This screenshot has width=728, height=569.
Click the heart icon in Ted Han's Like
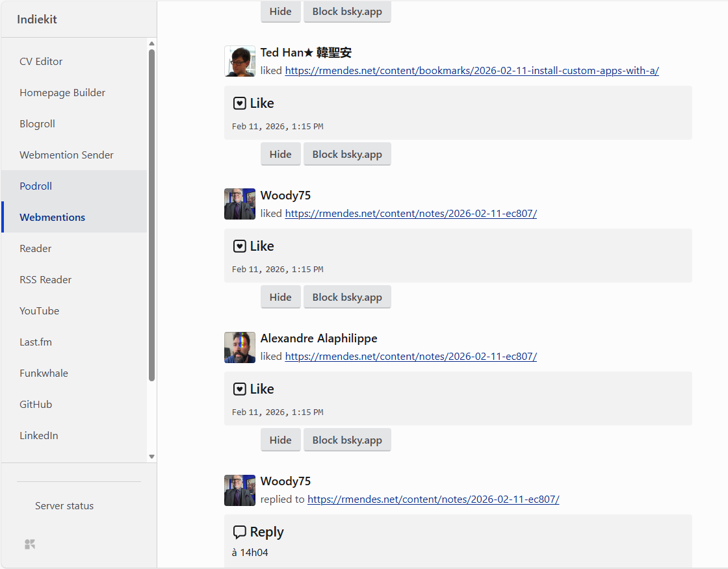[239, 103]
